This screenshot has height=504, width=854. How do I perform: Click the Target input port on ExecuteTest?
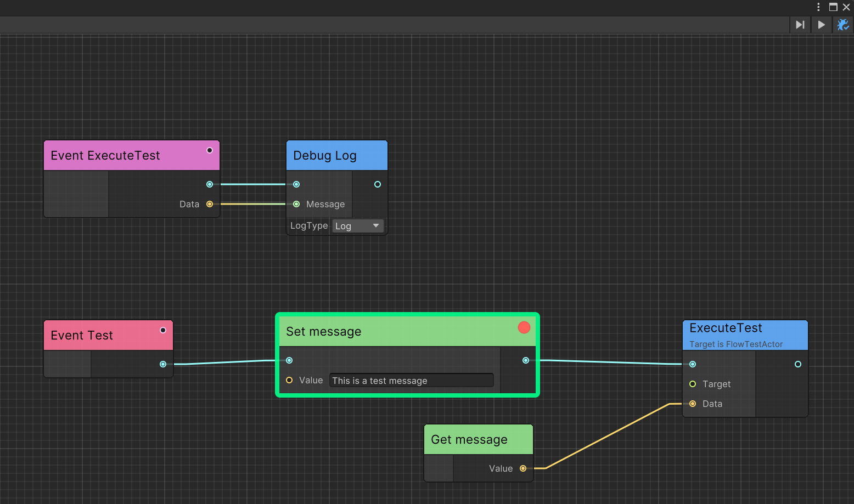tap(693, 384)
